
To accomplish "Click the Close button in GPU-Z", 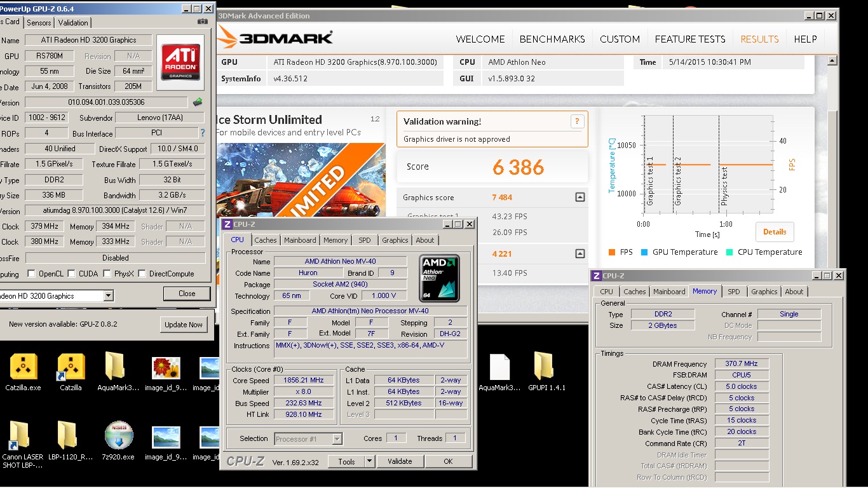I will pos(187,294).
